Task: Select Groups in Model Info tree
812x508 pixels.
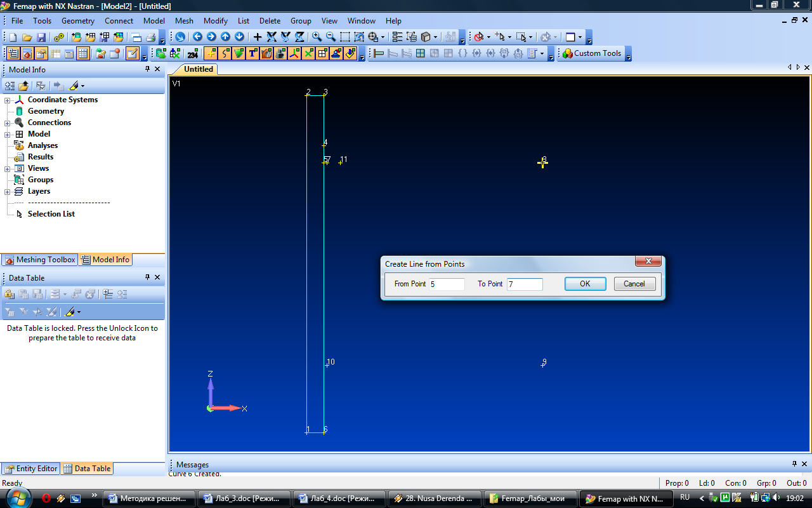Action: [x=41, y=180]
